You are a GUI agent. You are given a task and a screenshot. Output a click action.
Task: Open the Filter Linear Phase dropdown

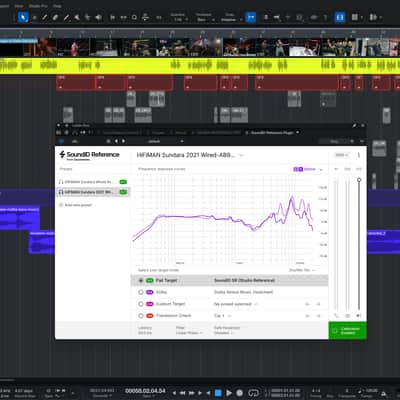189,333
